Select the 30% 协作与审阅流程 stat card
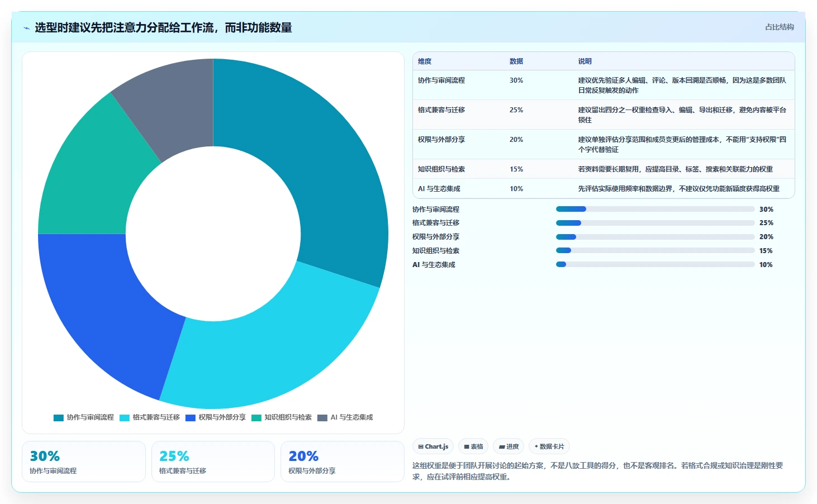Image resolution: width=817 pixels, height=504 pixels. point(84,462)
